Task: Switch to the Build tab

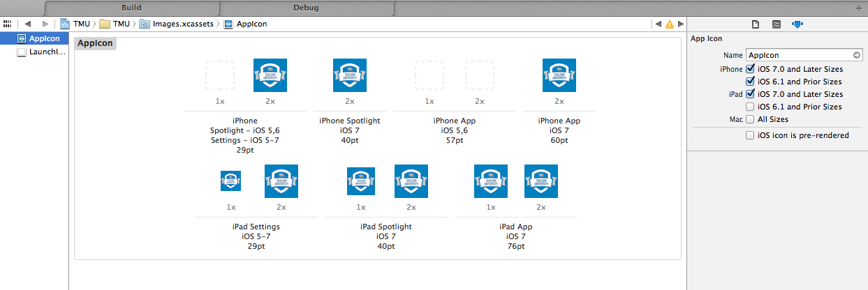Action: tap(131, 8)
